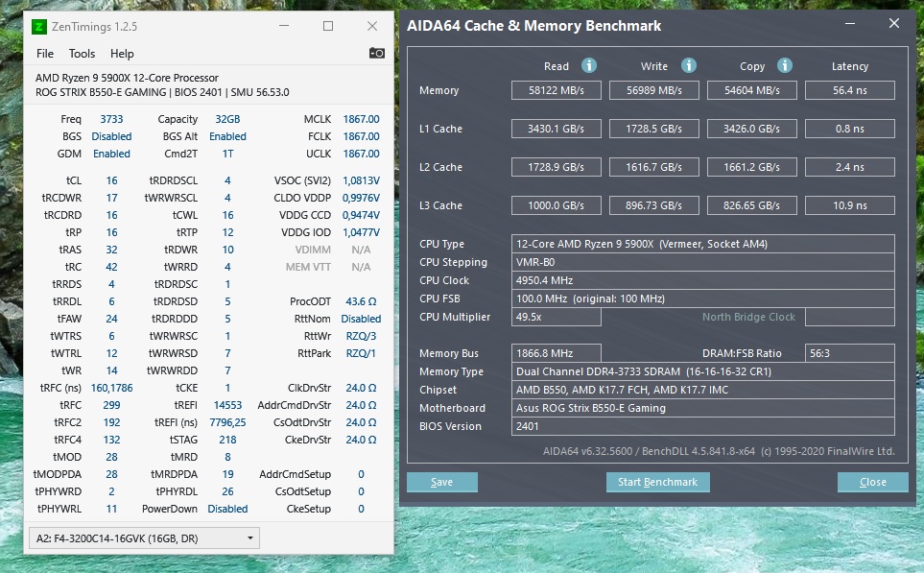Viewport: 924px width, 573px height.
Task: Click the tSTAG value 218
Action: tap(227, 440)
